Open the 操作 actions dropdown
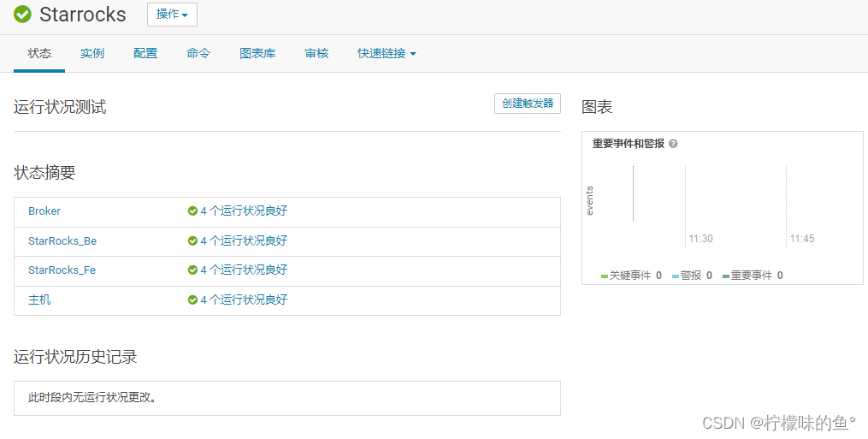The width and height of the screenshot is (868, 439). tap(172, 15)
